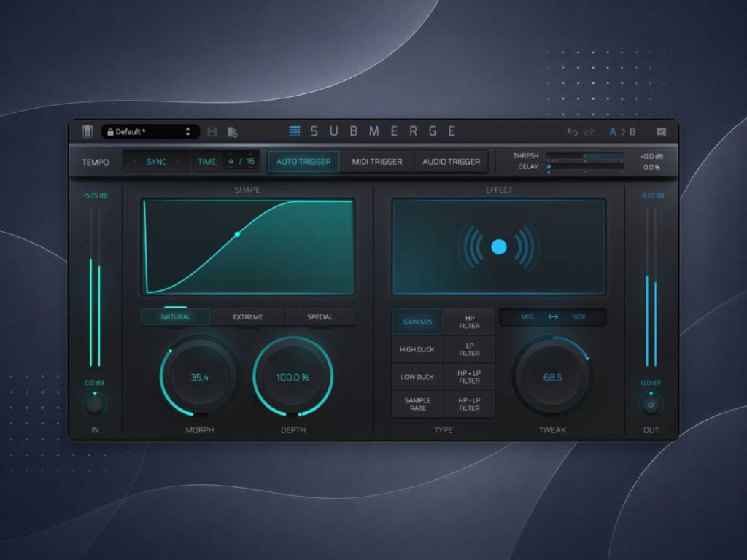This screenshot has height=560, width=747.
Task: Click the input 0.0 dB gain value
Action: pyautogui.click(x=94, y=383)
